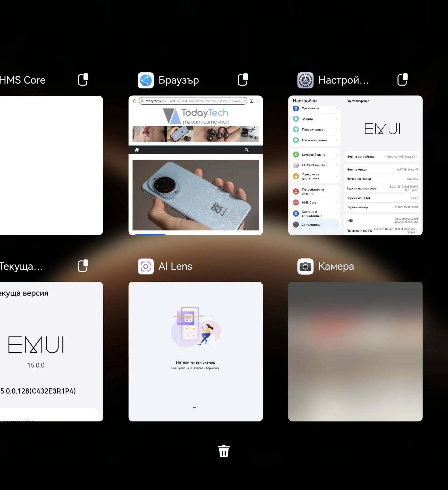Open the TodayTech logo link
This screenshot has width=448, height=490.
[196, 116]
